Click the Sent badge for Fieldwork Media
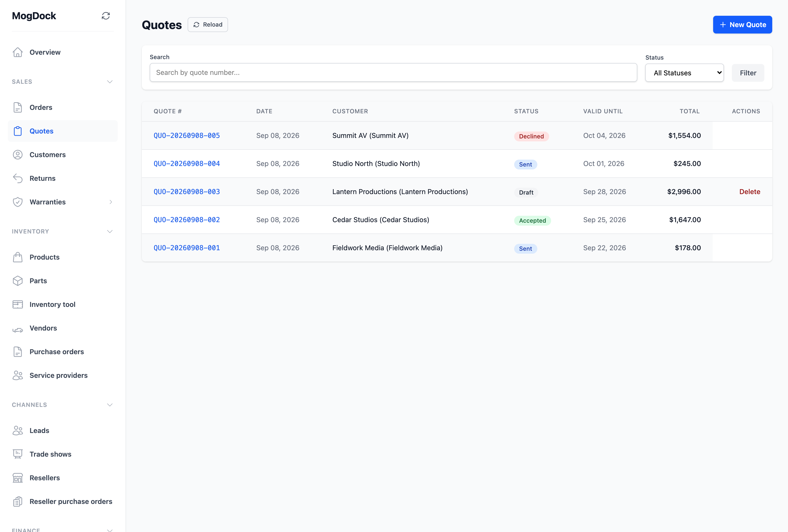 525,249
